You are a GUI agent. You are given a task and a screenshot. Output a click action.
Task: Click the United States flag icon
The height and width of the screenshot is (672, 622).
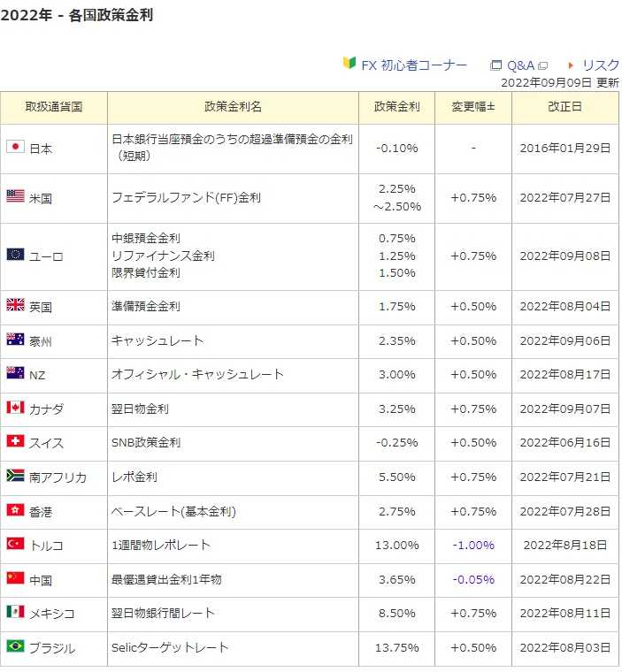point(15,197)
